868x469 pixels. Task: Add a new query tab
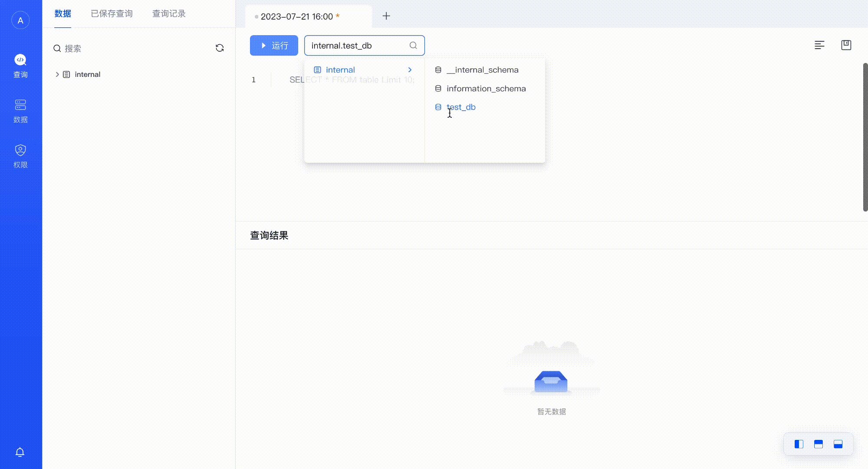[386, 16]
